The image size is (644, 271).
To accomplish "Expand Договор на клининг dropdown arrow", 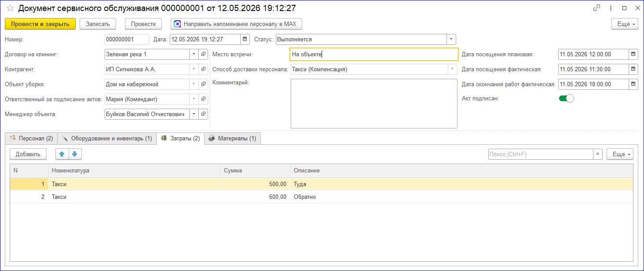I will (194, 54).
